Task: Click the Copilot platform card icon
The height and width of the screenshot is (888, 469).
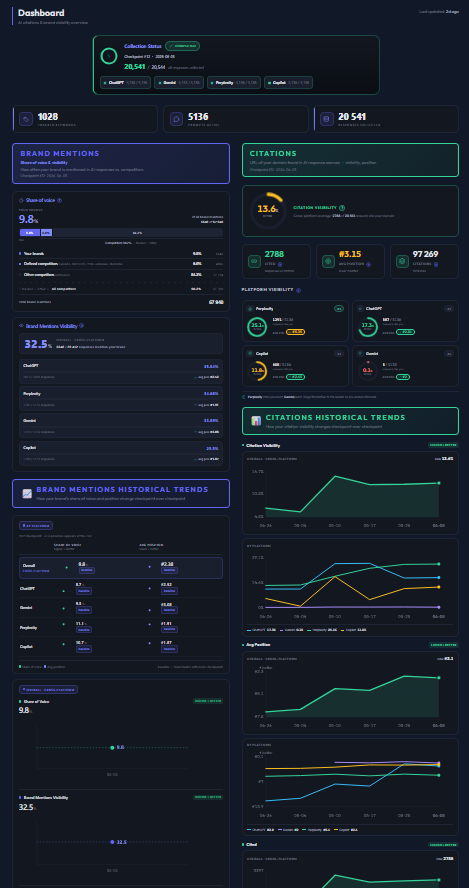Action: (x=250, y=353)
